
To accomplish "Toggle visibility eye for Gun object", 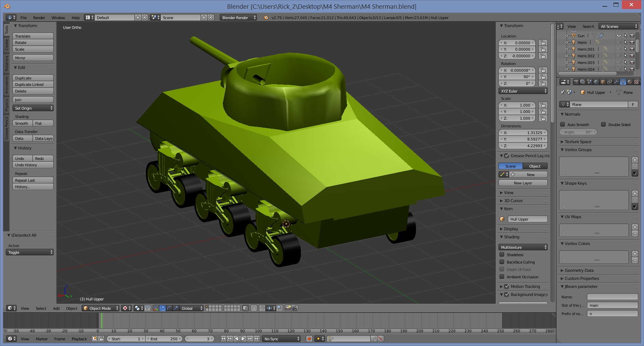I will tap(619, 36).
